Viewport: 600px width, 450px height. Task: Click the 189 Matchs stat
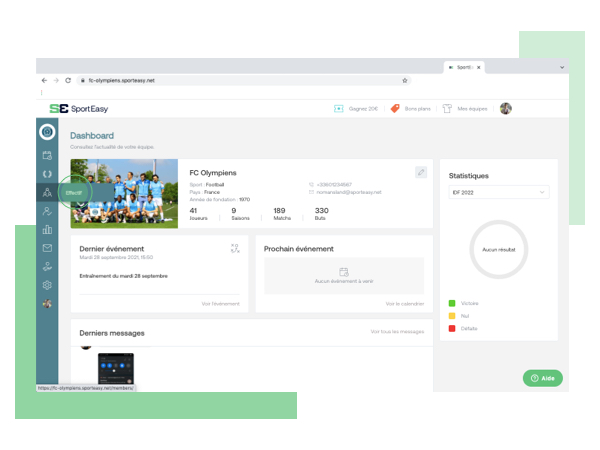click(x=282, y=214)
